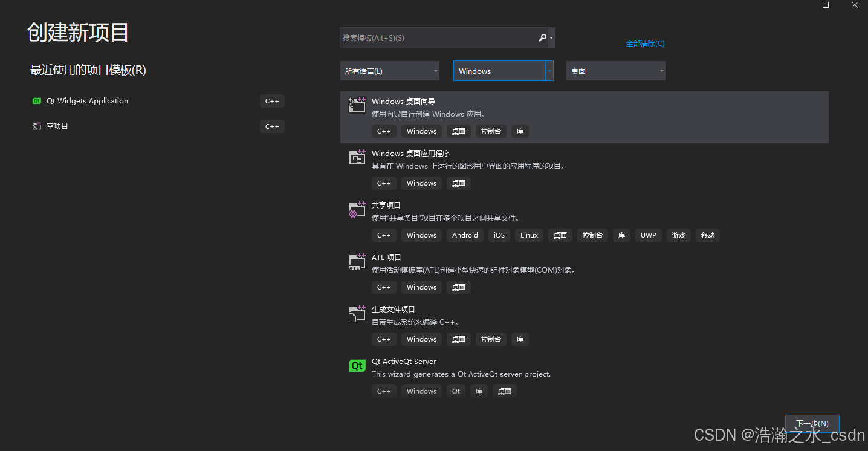Viewport: 868px width, 451px height.
Task: Select the Windows 桌面向导 template icon
Action: tap(357, 105)
